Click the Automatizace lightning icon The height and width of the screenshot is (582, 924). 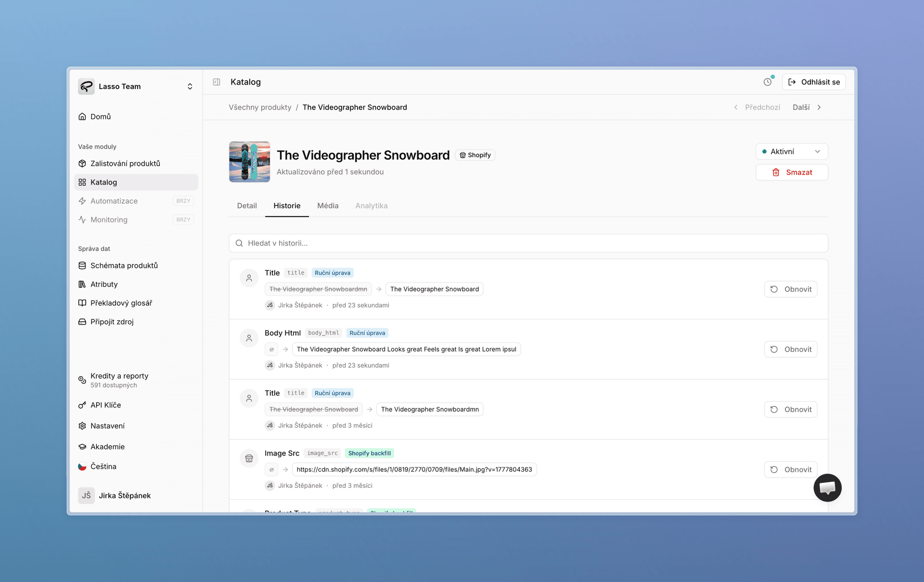[82, 201]
